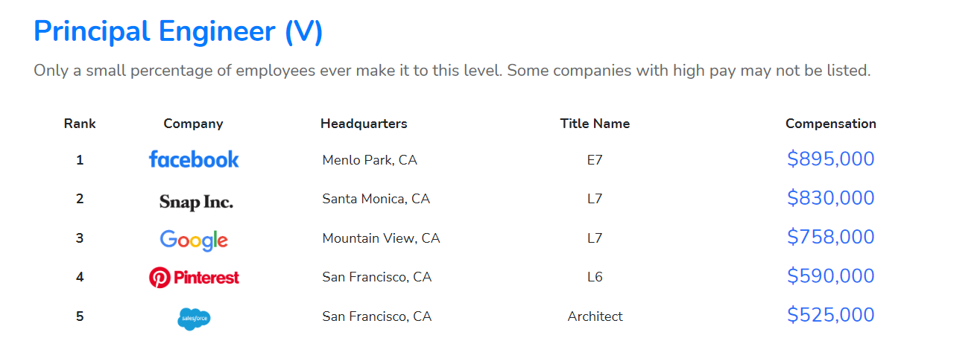
Task: Click the Facebook company logo
Action: coord(194,159)
